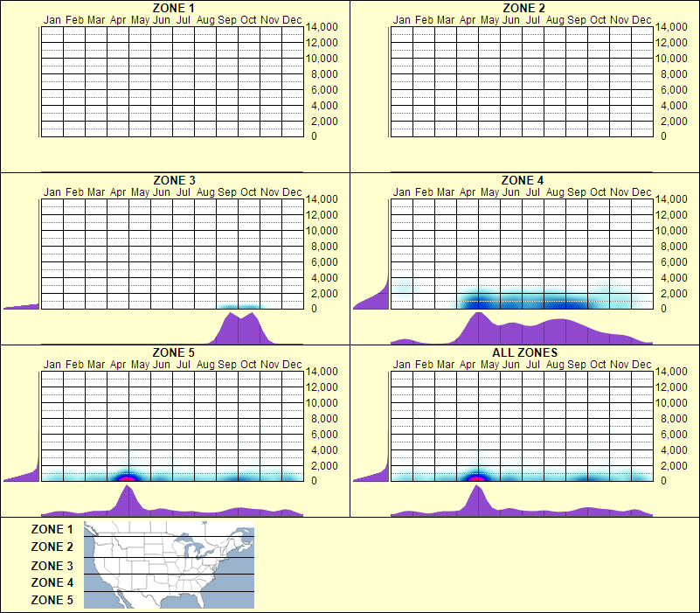Click the ZONE 3 title label

(x=172, y=182)
